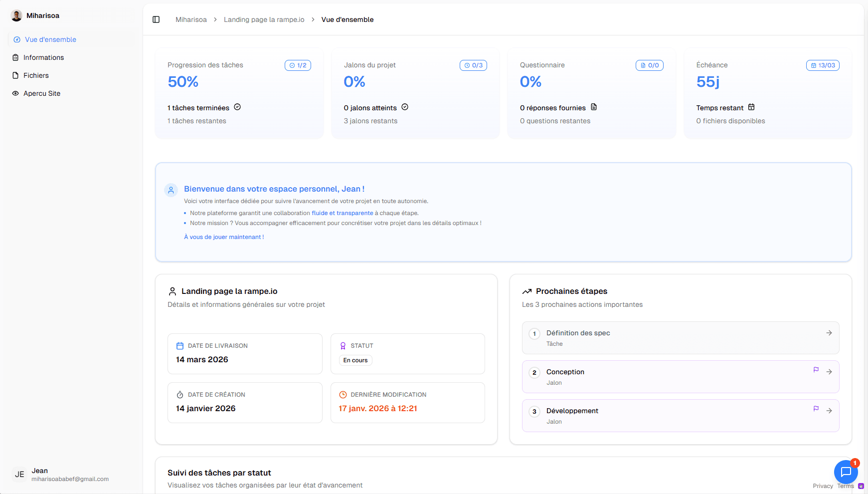The image size is (868, 494).
Task: Open Jean user account menu
Action: (x=60, y=475)
